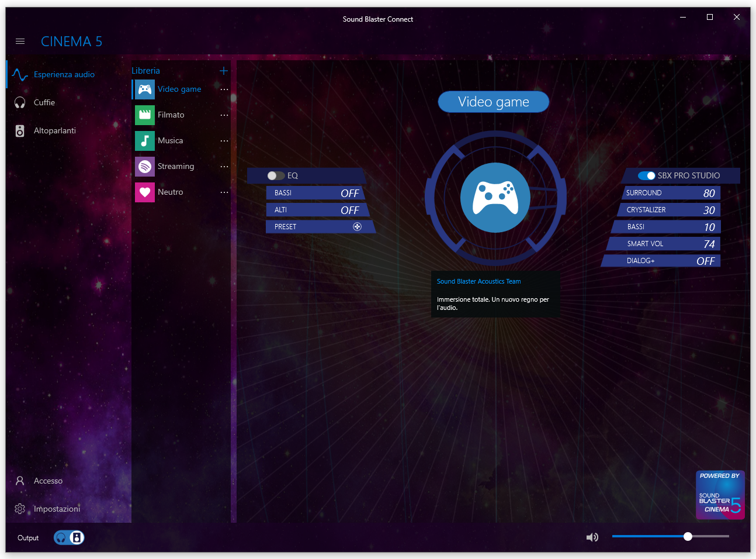
Task: Click the CINEMA 5 title
Action: pyautogui.click(x=71, y=42)
